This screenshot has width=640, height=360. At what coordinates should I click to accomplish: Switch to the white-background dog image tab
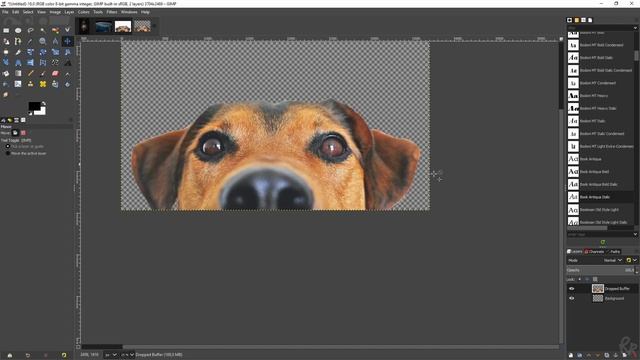pyautogui.click(x=123, y=27)
